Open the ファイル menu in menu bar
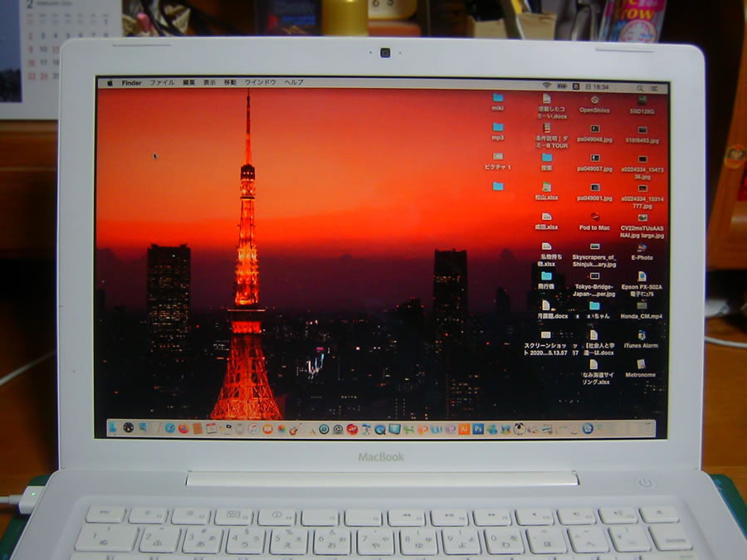The height and width of the screenshot is (560, 747). point(162,83)
